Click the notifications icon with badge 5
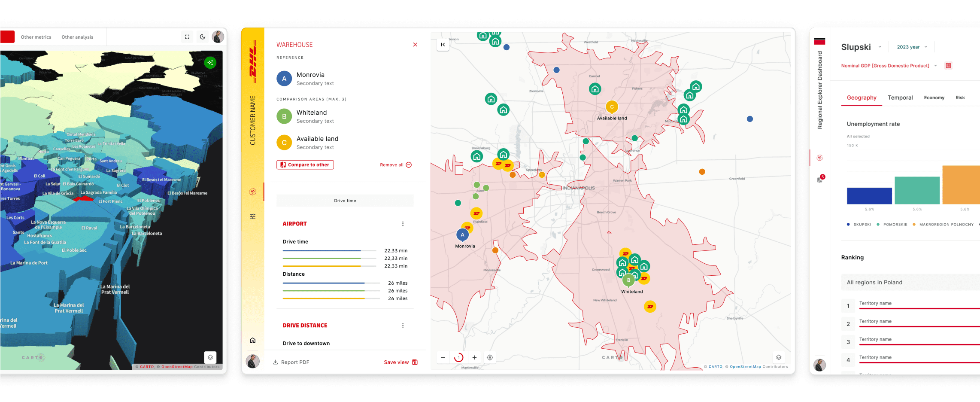This screenshot has width=980, height=402. coord(820,178)
